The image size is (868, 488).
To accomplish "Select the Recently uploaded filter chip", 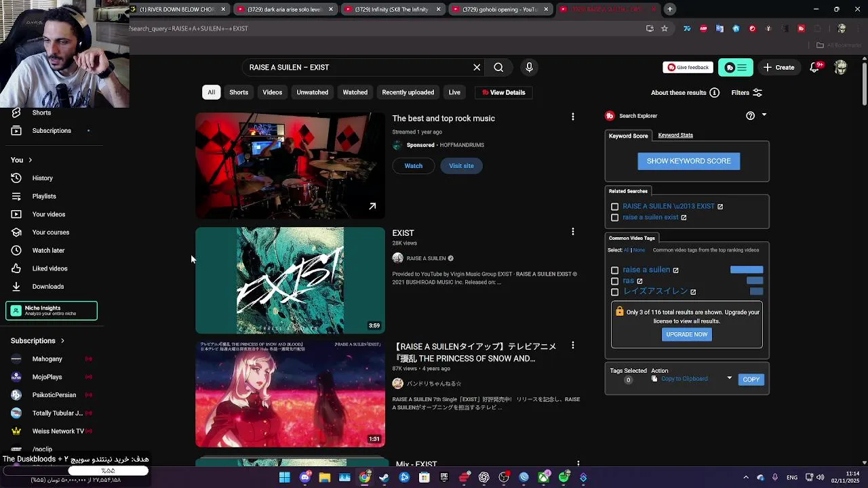I will point(408,92).
